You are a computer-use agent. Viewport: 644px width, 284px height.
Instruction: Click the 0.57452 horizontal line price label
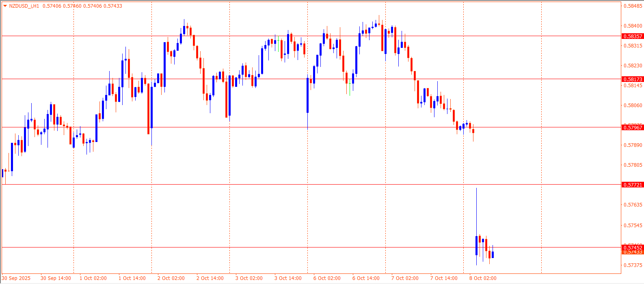click(x=633, y=247)
